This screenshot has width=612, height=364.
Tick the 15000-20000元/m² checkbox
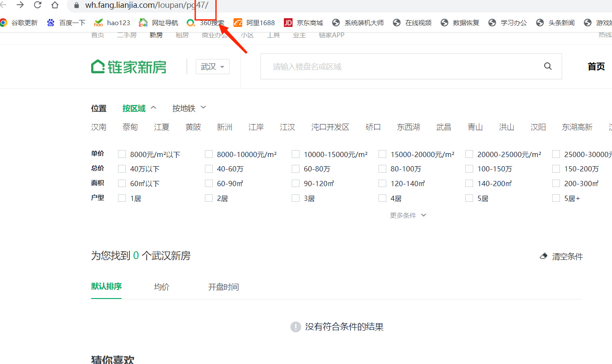(x=382, y=154)
